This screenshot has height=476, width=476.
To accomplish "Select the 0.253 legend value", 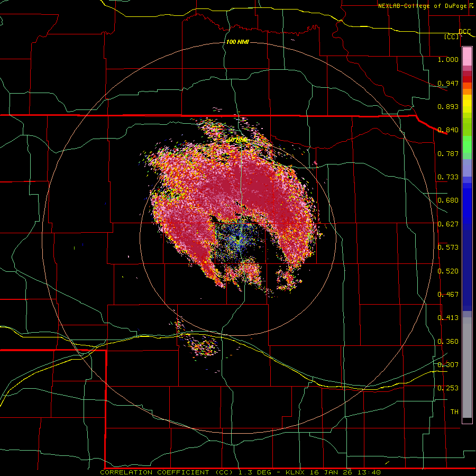I will 448,388.
